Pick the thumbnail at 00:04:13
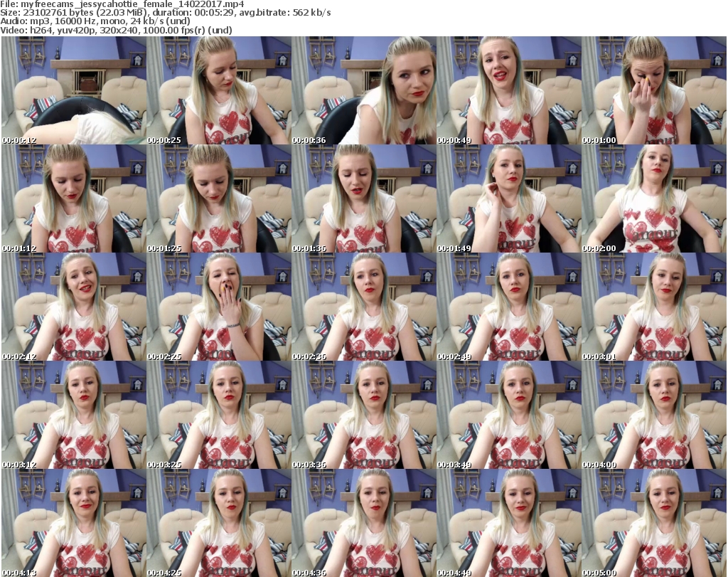This screenshot has width=728, height=577. click(x=74, y=523)
